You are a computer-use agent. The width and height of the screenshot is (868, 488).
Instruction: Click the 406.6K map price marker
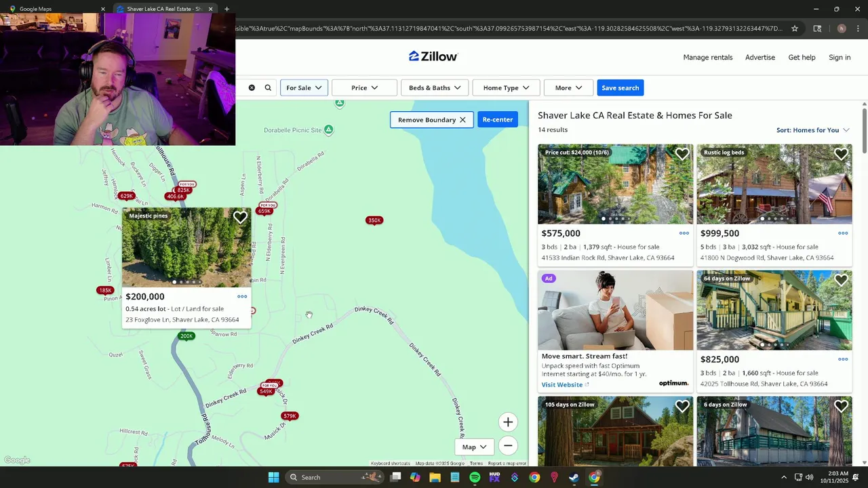click(175, 197)
